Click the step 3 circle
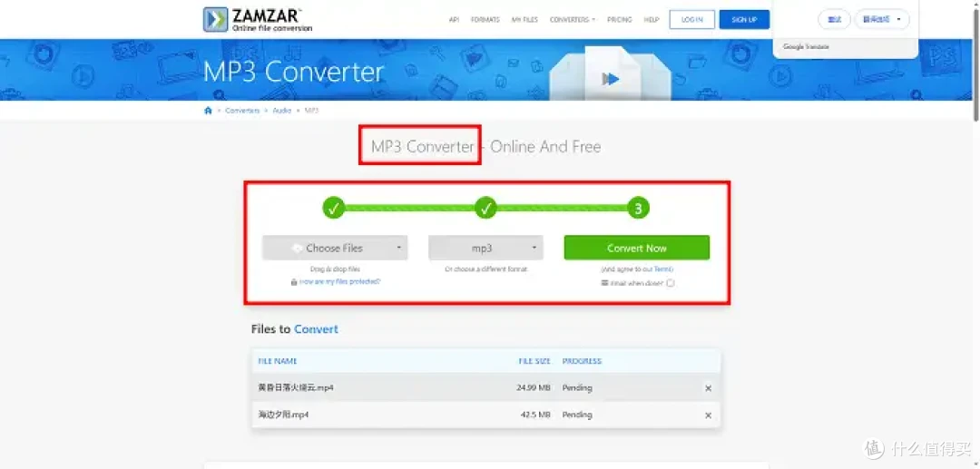The height and width of the screenshot is (469, 980). point(638,208)
